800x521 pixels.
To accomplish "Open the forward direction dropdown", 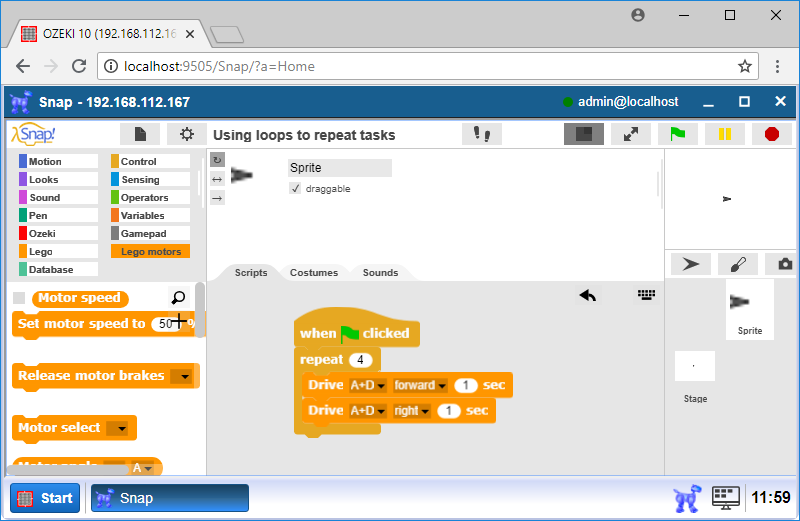I will [420, 385].
